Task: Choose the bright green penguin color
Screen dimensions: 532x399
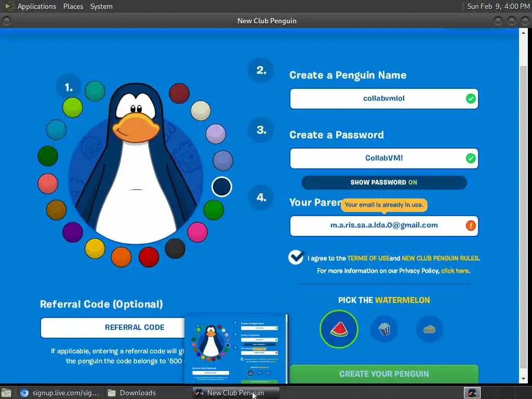Action: point(214,210)
